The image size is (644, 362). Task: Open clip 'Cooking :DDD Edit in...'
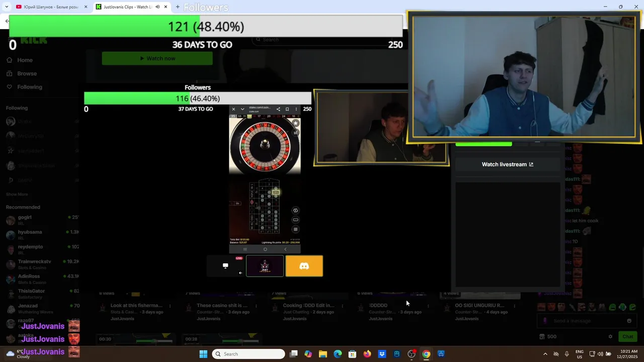[x=308, y=305]
